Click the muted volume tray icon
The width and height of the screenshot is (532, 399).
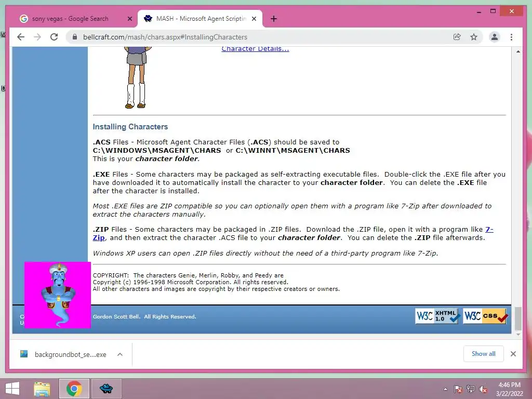tap(483, 389)
